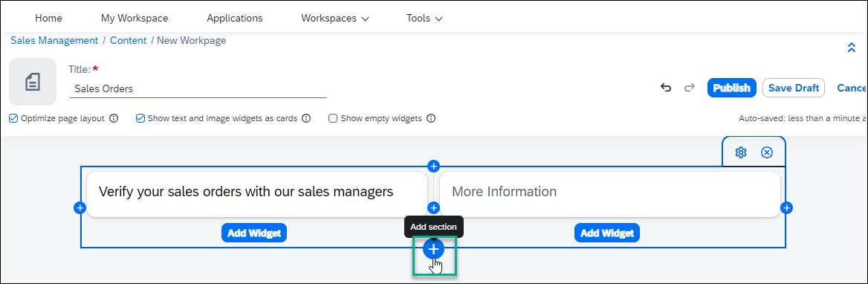Uncheck Show text and image widgets as cards

(140, 118)
